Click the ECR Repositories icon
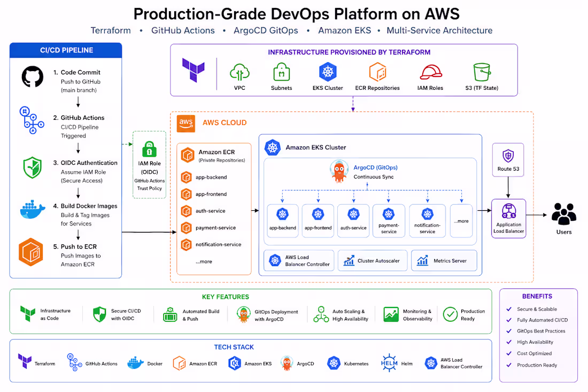The height and width of the screenshot is (392, 588). pos(377,72)
